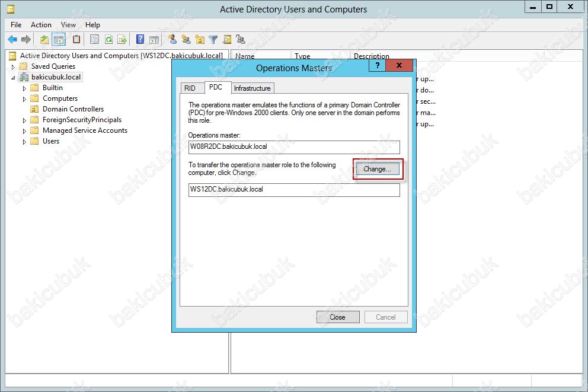This screenshot has width=588, height=392.
Task: Click the Forward arrow toolbar icon
Action: pyautogui.click(x=26, y=39)
